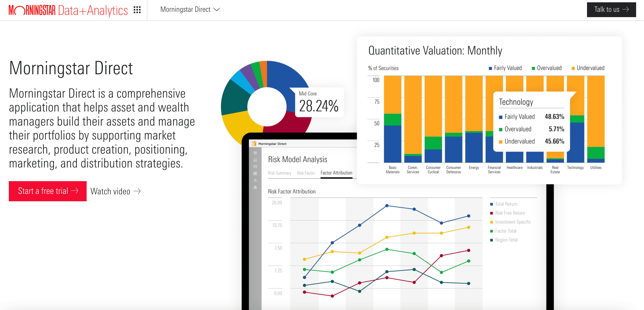Select the Factor Attribution tab
The image size is (644, 310).
point(336,173)
